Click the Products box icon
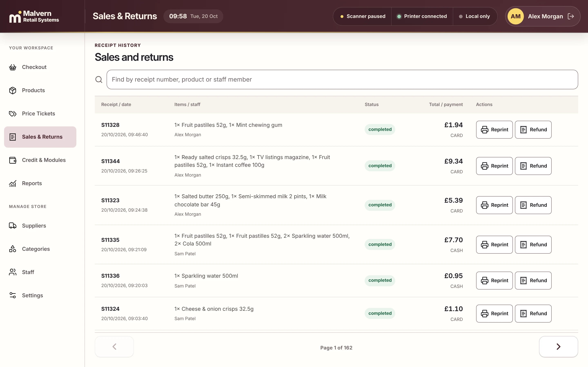 click(x=13, y=91)
